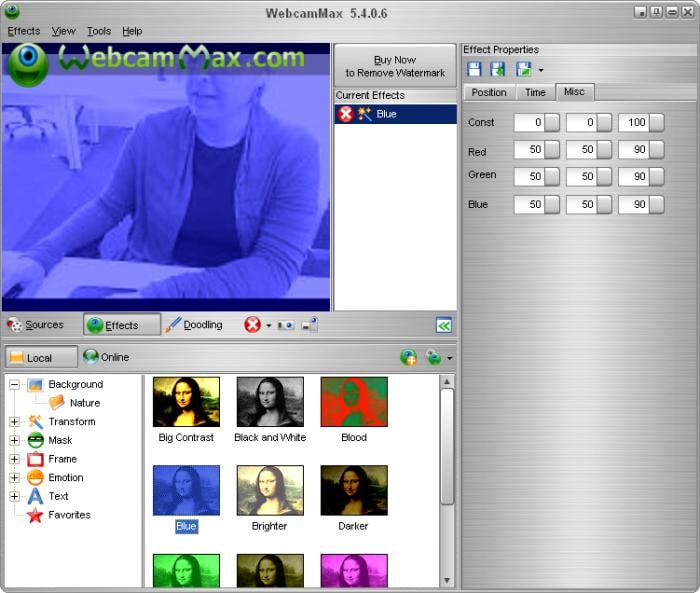
Task: Collapse the side panel with double-arrow icon
Action: click(x=444, y=326)
